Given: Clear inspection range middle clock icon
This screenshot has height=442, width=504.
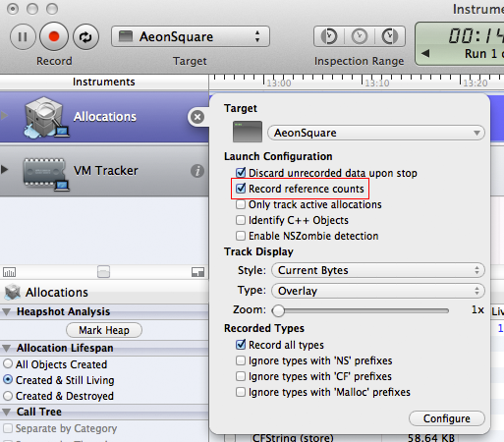Looking at the screenshot, I should [x=360, y=36].
